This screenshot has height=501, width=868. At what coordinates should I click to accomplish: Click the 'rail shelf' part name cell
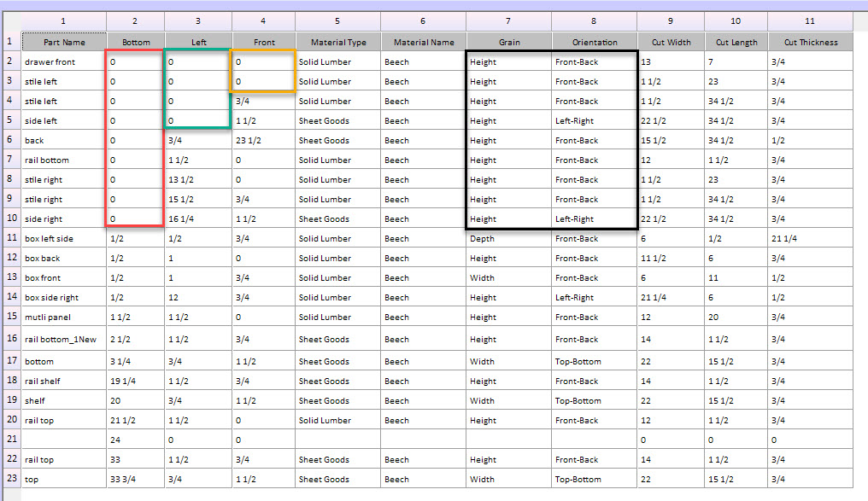tap(64, 381)
